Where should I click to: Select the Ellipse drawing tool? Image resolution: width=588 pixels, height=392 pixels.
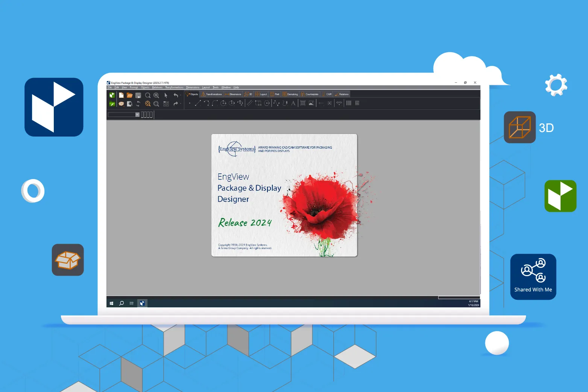coord(232,103)
